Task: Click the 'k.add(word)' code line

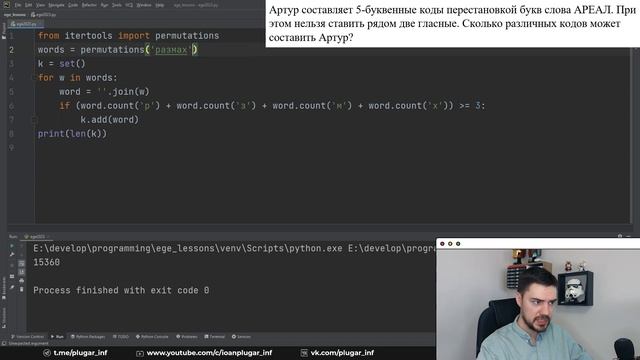Action: 109,120
